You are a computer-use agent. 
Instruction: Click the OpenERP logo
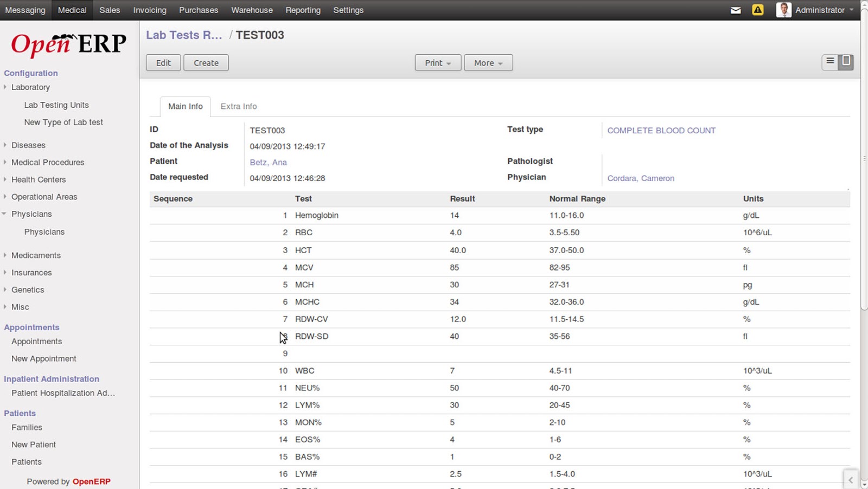69,44
